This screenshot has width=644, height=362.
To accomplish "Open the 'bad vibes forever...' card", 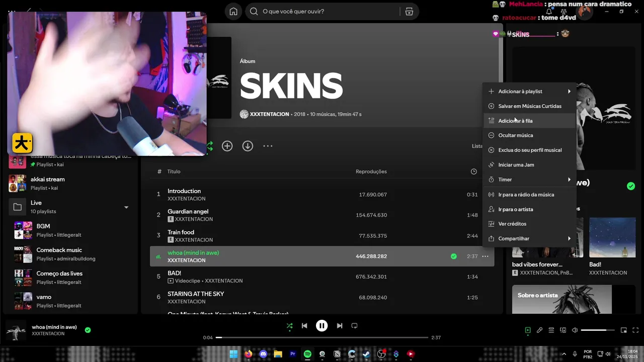I will point(547,247).
